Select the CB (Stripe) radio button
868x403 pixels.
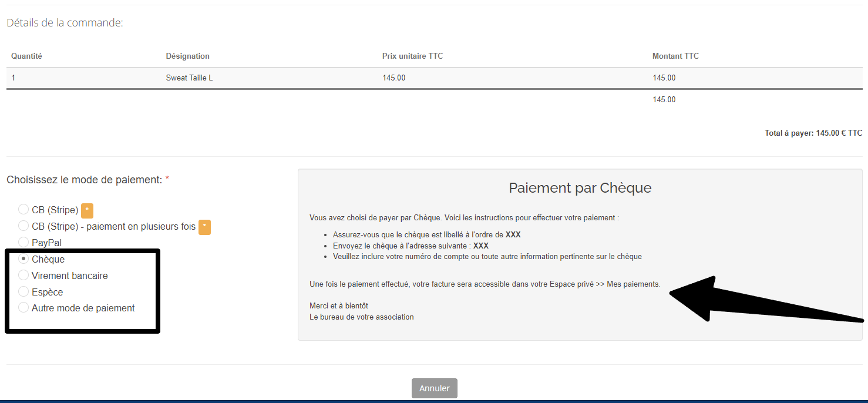pos(23,210)
